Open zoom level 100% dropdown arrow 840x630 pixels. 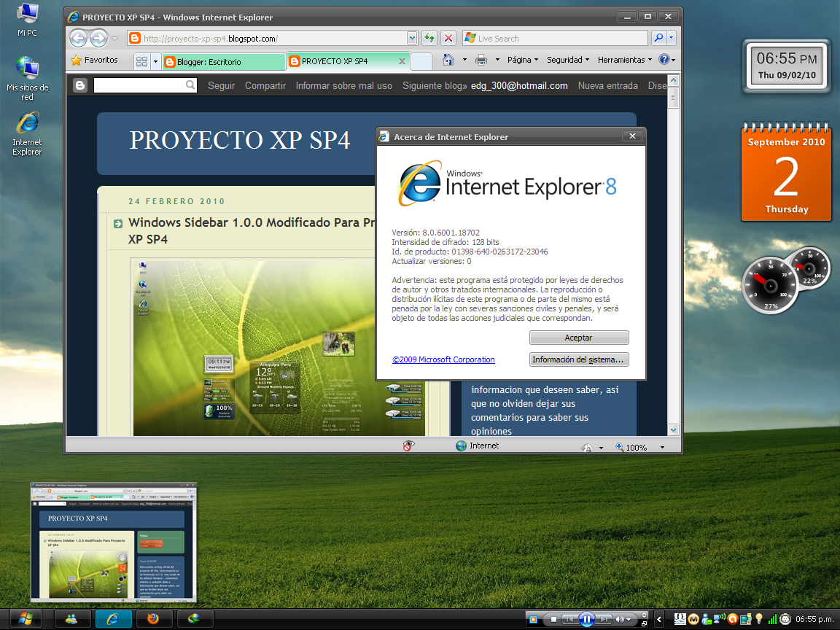(x=662, y=447)
